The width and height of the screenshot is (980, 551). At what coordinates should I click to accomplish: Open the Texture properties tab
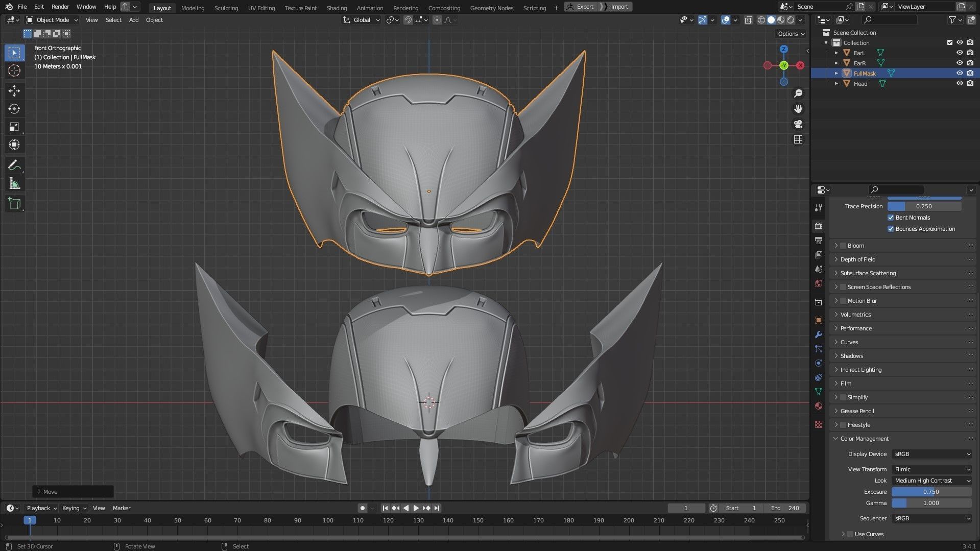pyautogui.click(x=819, y=424)
